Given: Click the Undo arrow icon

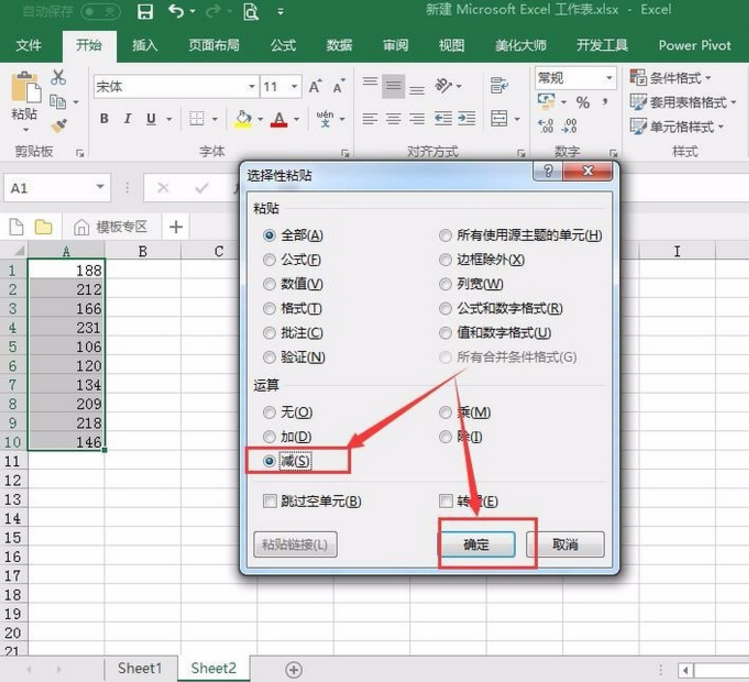Looking at the screenshot, I should [x=176, y=12].
